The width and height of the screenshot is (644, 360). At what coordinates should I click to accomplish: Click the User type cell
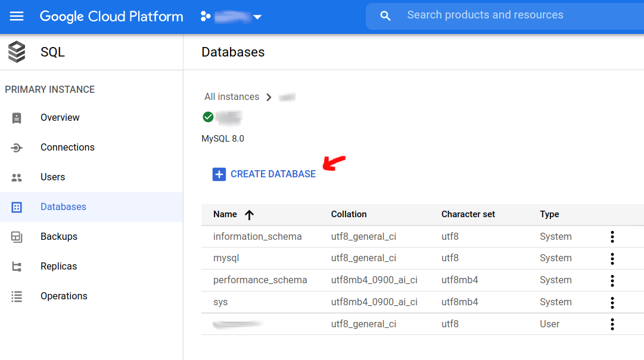pos(549,324)
